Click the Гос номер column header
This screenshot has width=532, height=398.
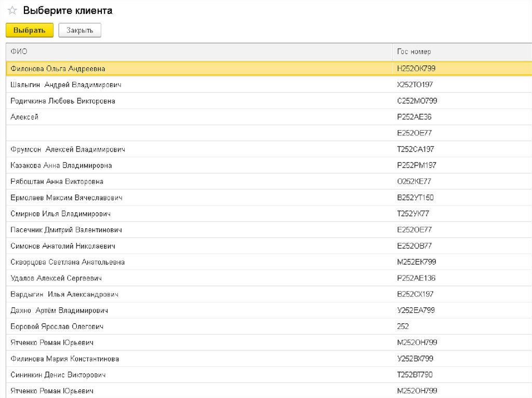click(414, 51)
